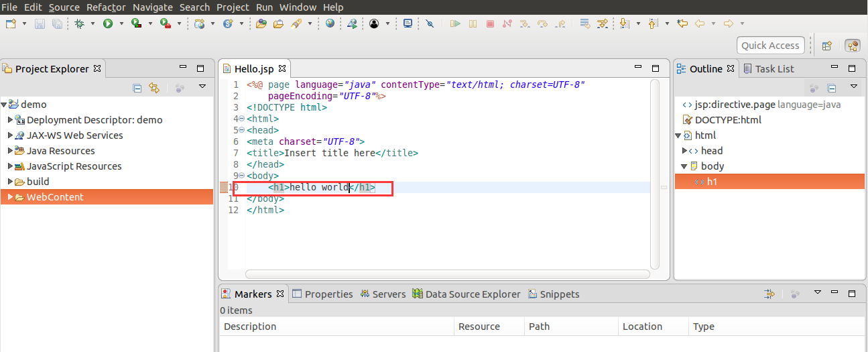Switch to the Task List tab

768,68
